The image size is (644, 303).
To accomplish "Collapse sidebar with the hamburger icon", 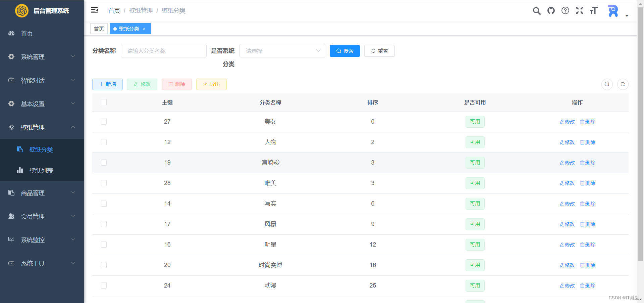I will 95,10.
